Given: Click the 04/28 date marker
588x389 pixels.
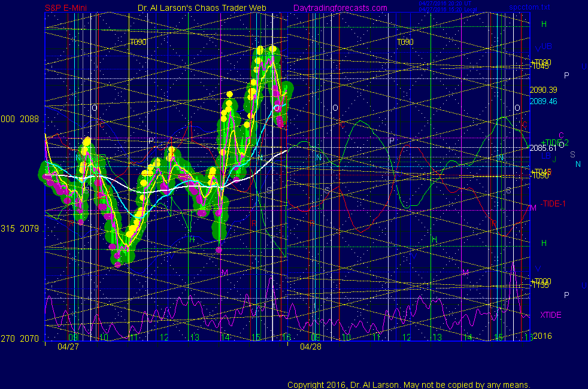Looking at the screenshot, I should [x=311, y=347].
